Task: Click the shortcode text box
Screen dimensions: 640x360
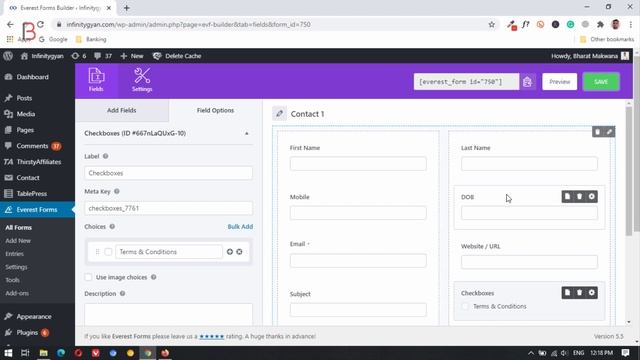Action: click(x=466, y=82)
